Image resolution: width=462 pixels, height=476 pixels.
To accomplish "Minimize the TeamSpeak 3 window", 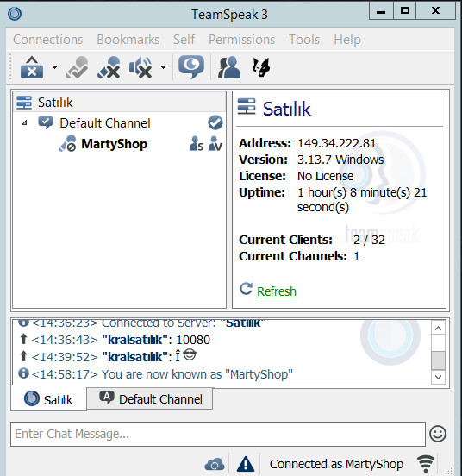I will coord(381,11).
